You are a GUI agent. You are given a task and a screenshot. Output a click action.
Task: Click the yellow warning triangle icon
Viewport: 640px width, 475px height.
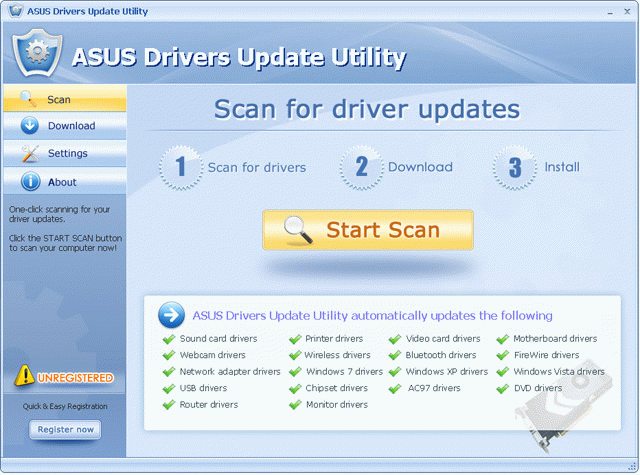point(24,375)
